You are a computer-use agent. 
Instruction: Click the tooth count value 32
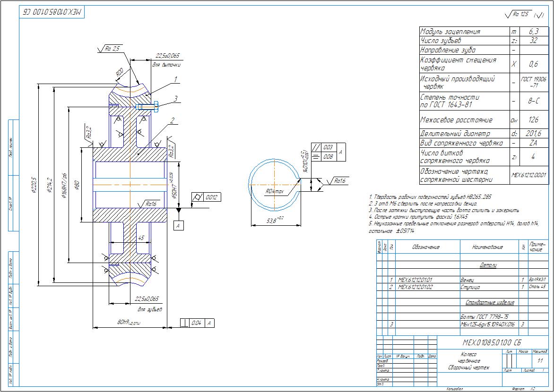[534, 41]
